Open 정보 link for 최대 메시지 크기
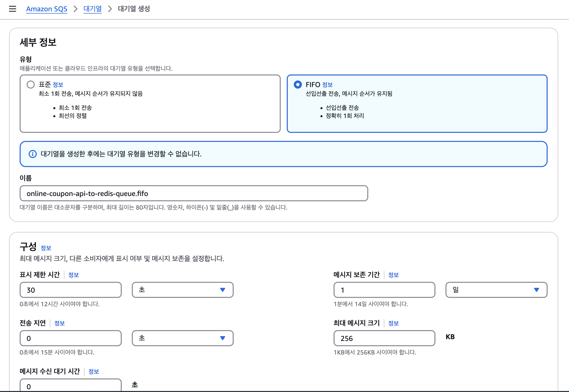569x392 pixels. click(393, 323)
